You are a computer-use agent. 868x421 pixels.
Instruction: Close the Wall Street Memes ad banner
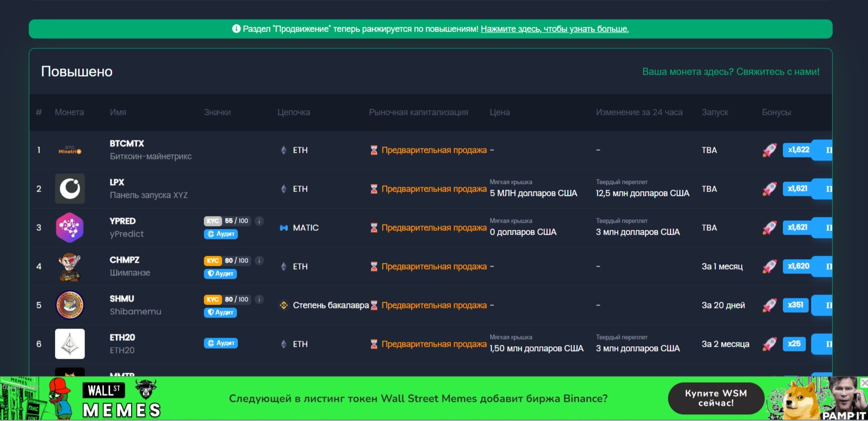tap(864, 383)
